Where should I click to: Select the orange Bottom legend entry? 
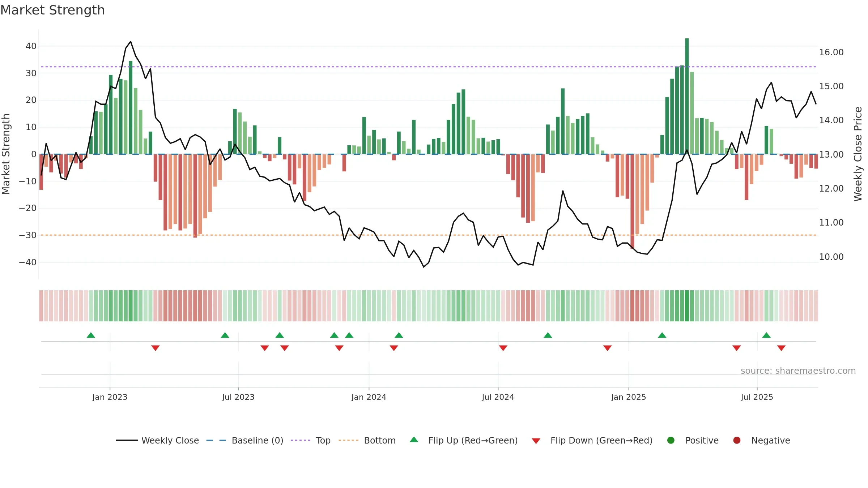pos(367,440)
